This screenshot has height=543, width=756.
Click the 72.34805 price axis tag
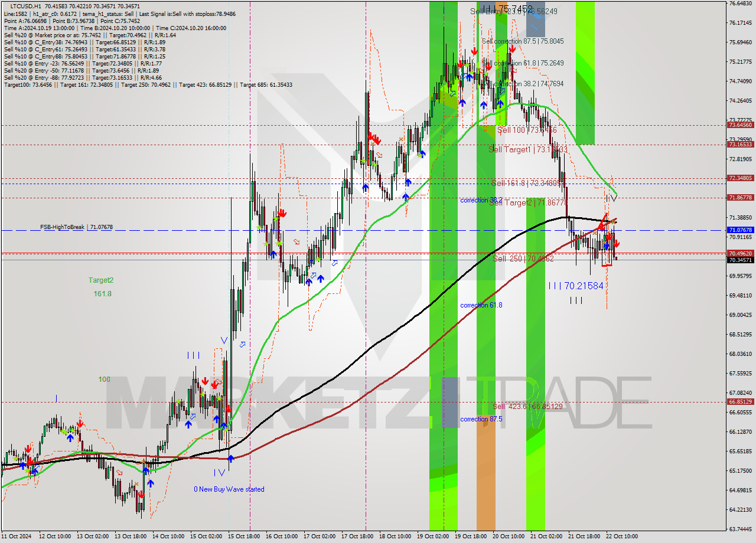740,178
